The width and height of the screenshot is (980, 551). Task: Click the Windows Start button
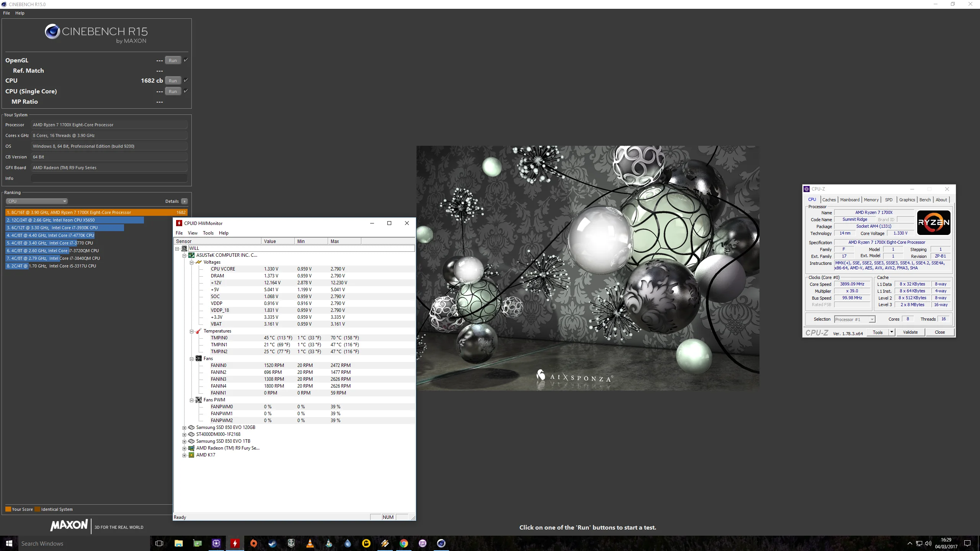pyautogui.click(x=9, y=543)
